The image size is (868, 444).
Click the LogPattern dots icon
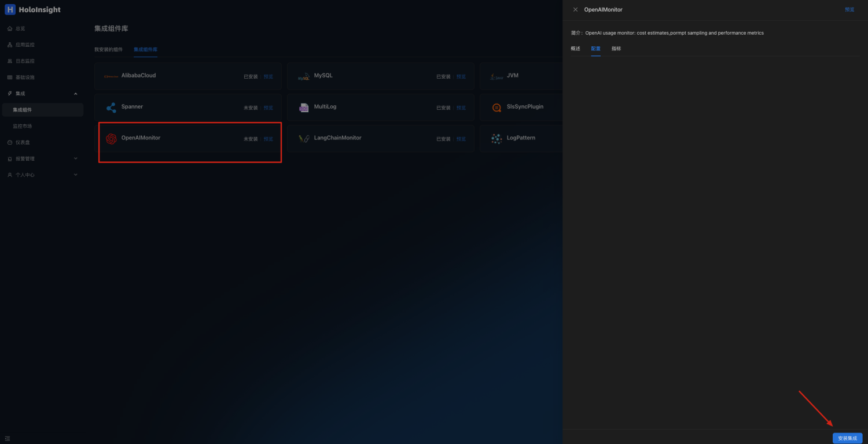[x=496, y=139]
